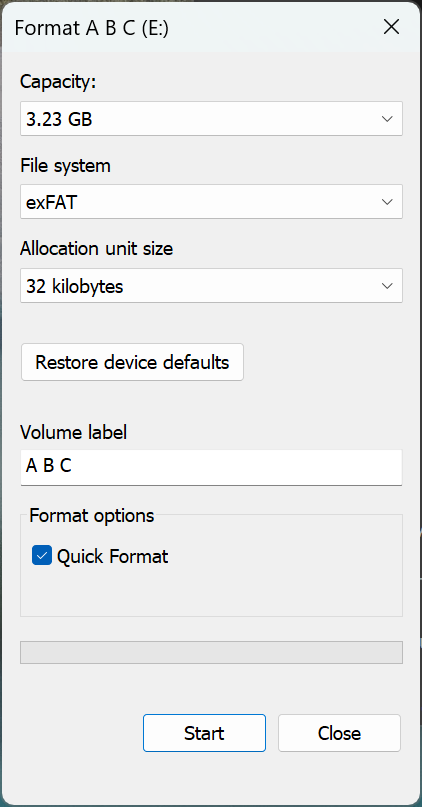Click the chevron arrow beside exFAT

coord(387,202)
